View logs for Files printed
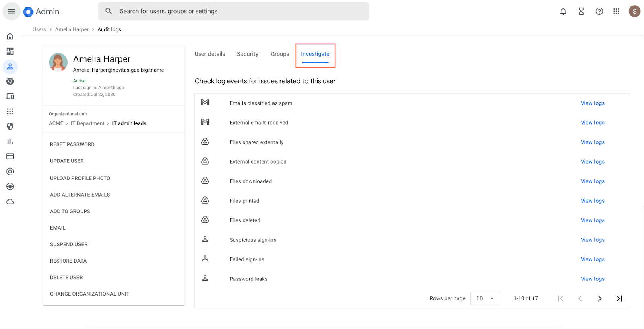 (592, 201)
